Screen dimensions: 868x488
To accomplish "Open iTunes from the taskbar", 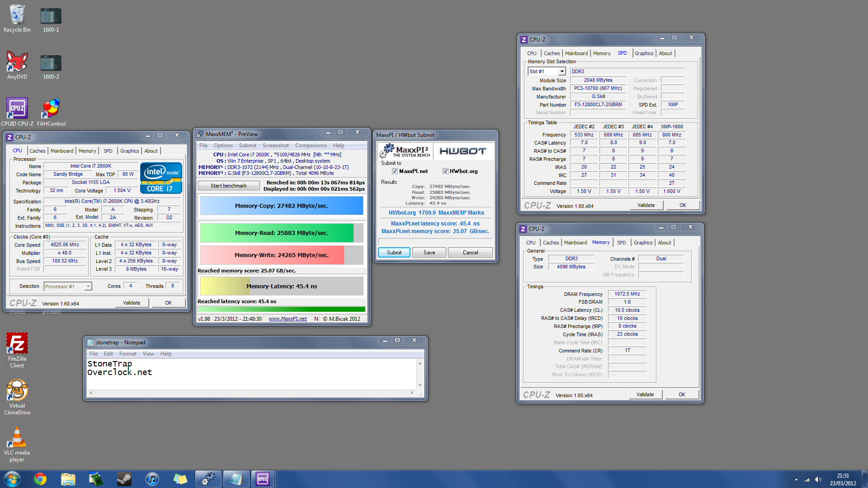I will click(x=152, y=479).
